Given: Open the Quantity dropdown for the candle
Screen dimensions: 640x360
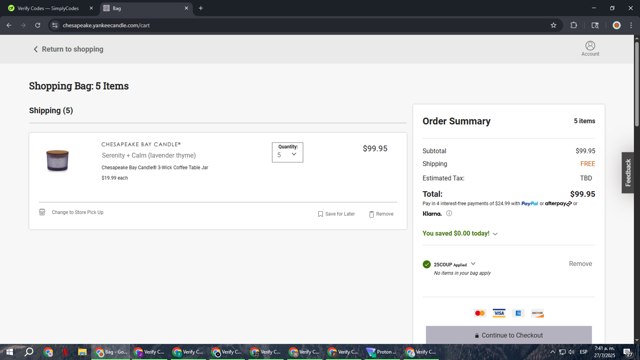Looking at the screenshot, I should 287,152.
